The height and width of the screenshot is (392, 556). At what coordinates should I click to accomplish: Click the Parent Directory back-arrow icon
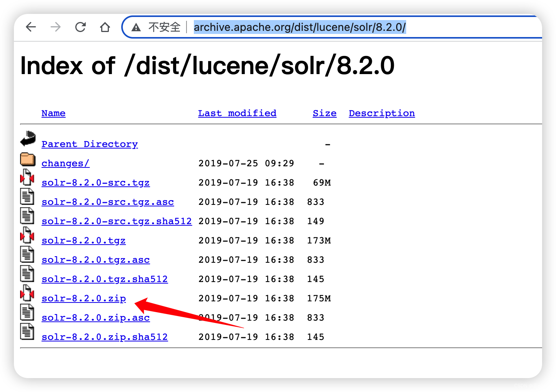pyautogui.click(x=28, y=139)
